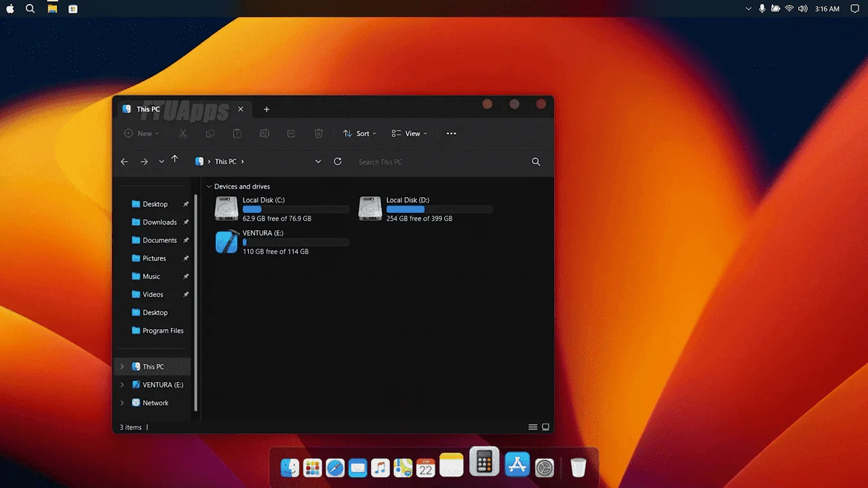Open the New dropdown menu

click(x=142, y=134)
